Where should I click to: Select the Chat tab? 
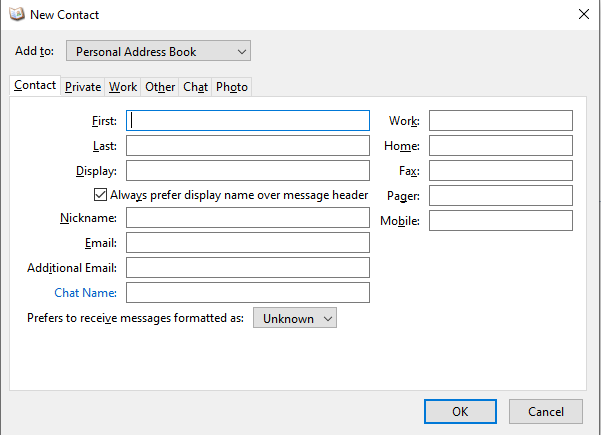195,87
